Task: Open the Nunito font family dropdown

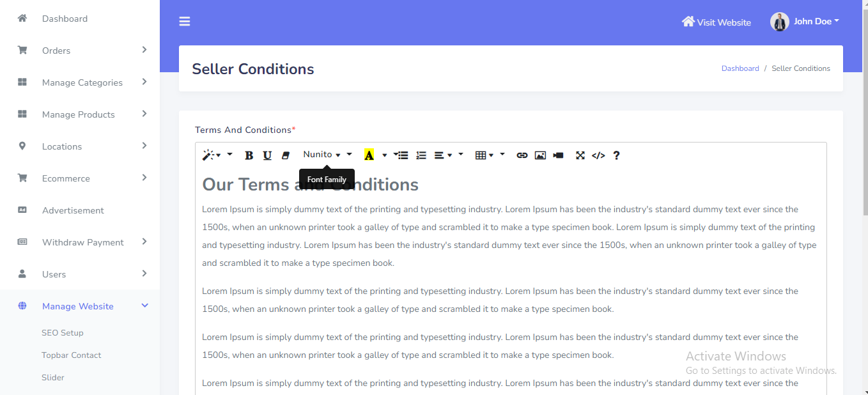Action: pyautogui.click(x=322, y=155)
